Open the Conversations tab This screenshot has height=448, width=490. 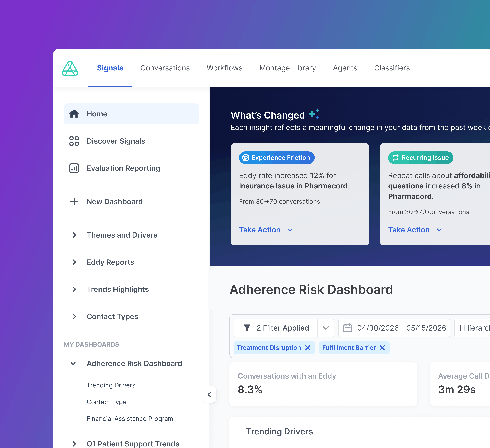point(165,68)
